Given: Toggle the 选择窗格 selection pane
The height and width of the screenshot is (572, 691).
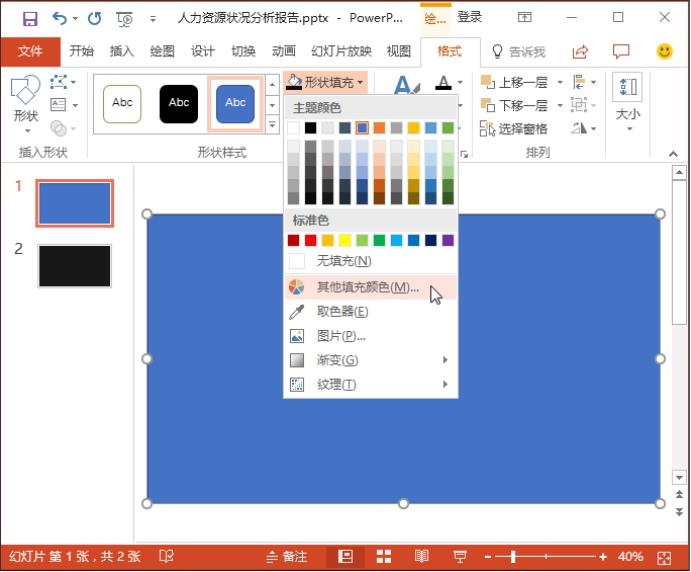Looking at the screenshot, I should click(x=514, y=129).
